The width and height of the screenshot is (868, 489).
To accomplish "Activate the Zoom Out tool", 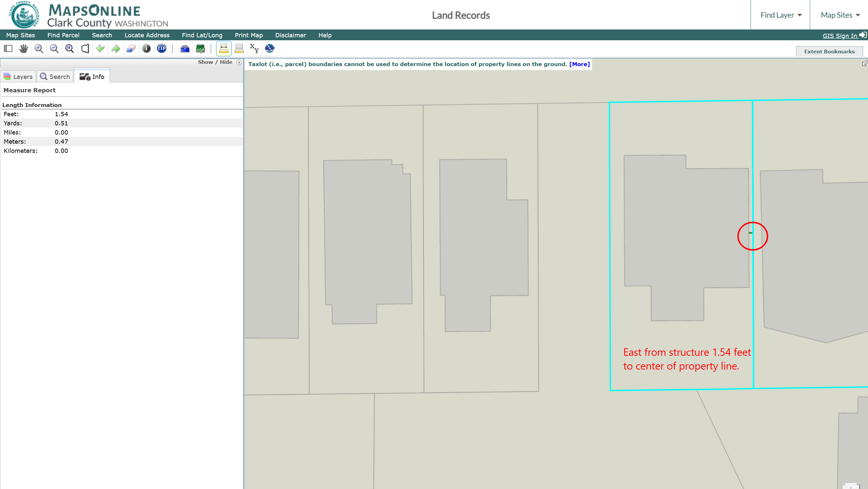I will (x=54, y=48).
